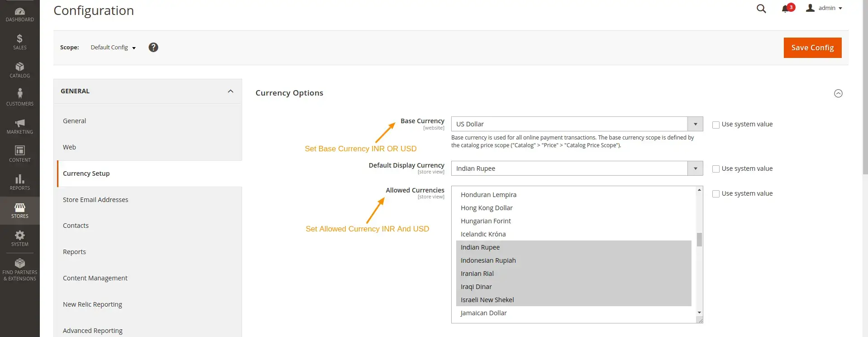Image resolution: width=868 pixels, height=337 pixels.
Task: Click the Save Config button
Action: pyautogui.click(x=812, y=48)
